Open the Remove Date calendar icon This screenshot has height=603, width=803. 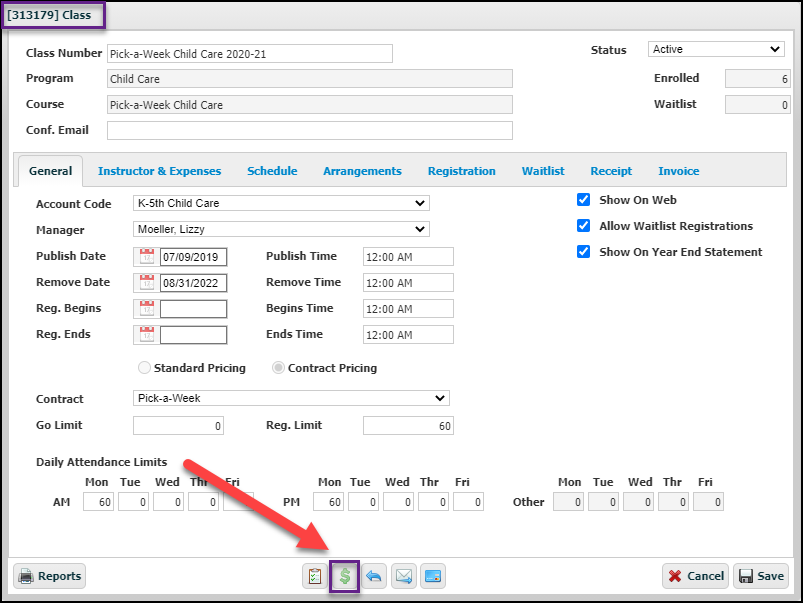(x=146, y=283)
